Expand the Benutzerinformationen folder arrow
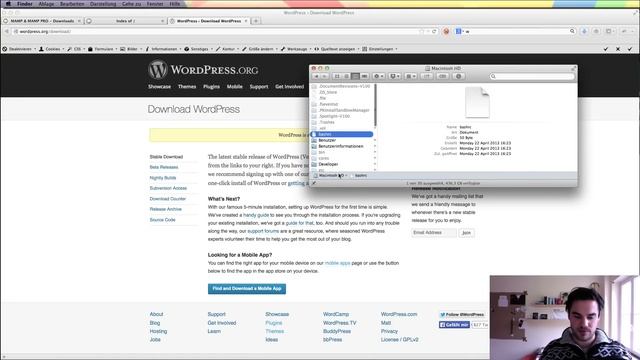 click(x=375, y=146)
